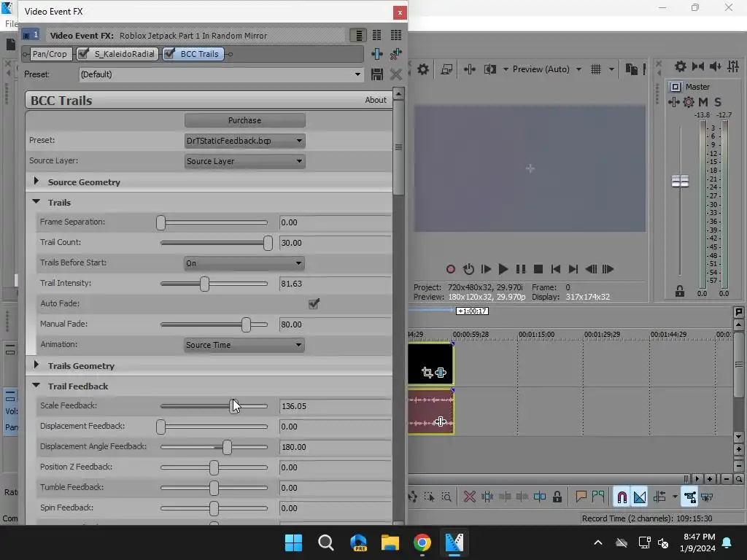Open the mixing console faders icon
The height and width of the screenshot is (560, 747).
tap(733, 66)
